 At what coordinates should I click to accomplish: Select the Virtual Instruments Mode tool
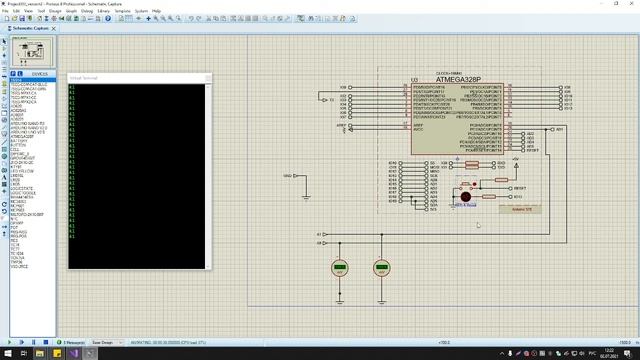[4, 135]
